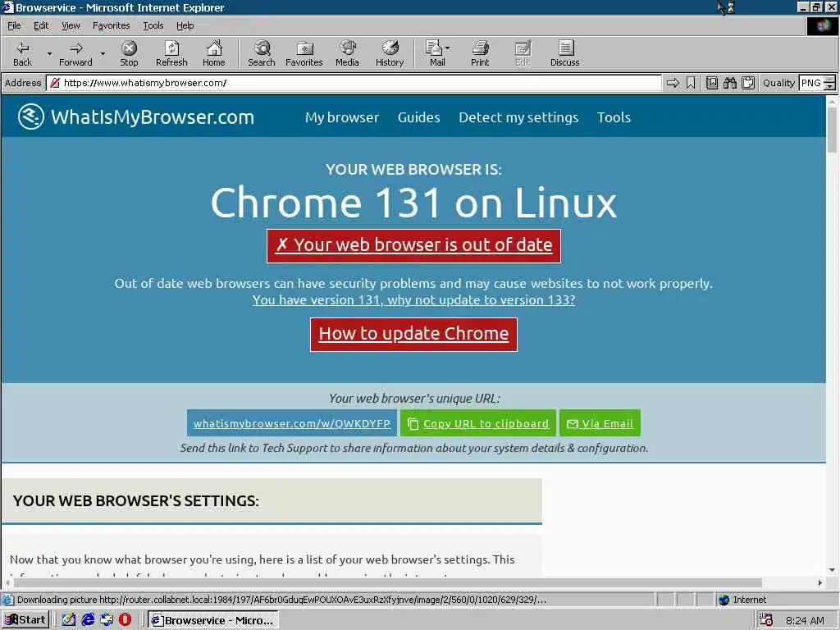Decrease Quality with the down spinner arrow
Screen dimensions: 840x630
point(830,86)
